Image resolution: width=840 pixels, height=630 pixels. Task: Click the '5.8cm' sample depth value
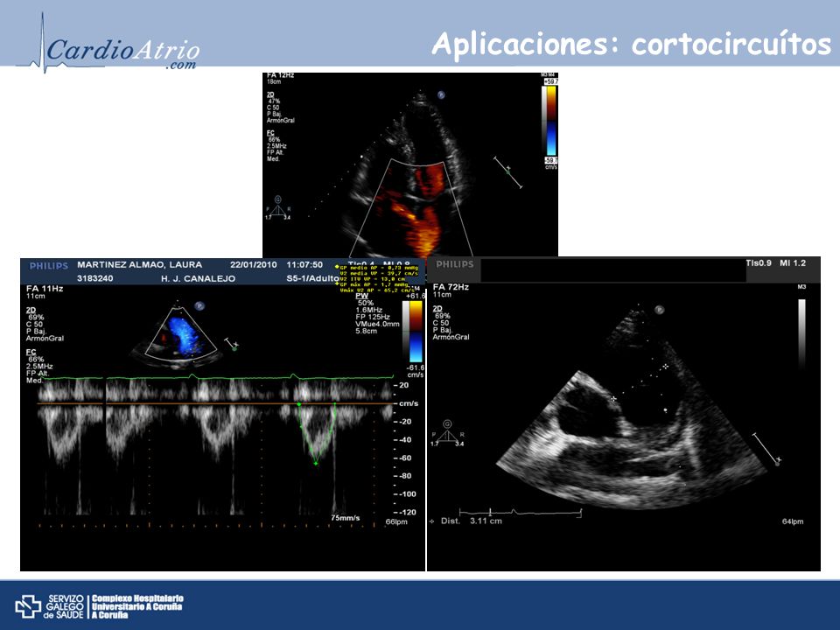point(366,331)
